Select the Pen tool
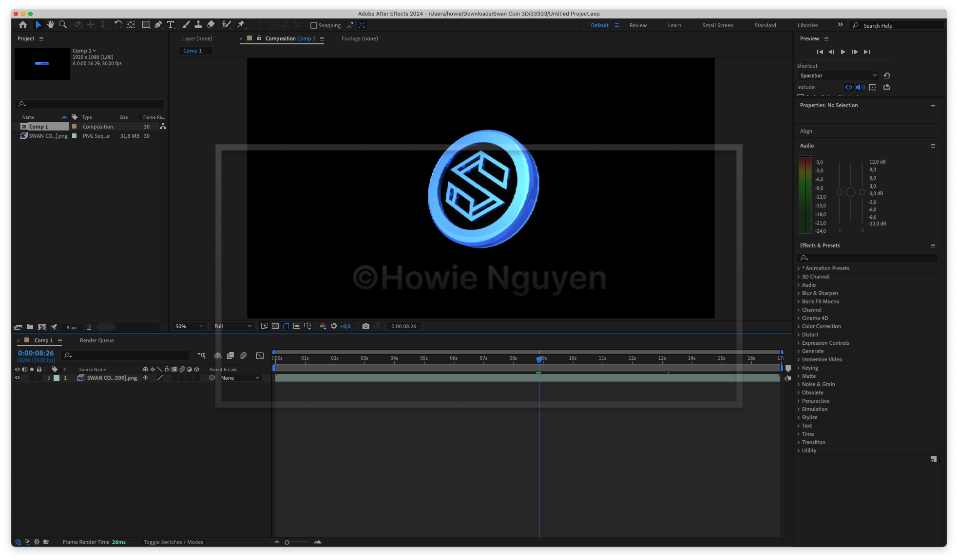Screen dimensions: 958x560 click(x=158, y=24)
